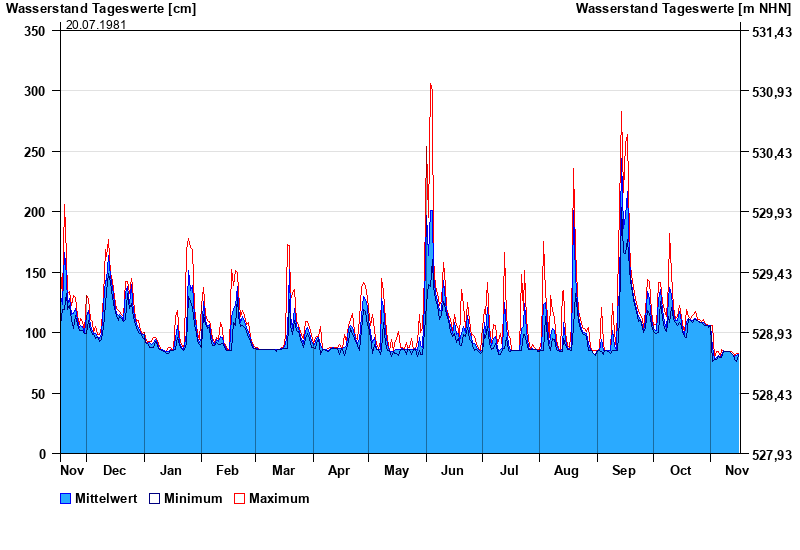The height and width of the screenshot is (550, 800).
Task: Click the tip of the highest red peak
Action: [430, 84]
